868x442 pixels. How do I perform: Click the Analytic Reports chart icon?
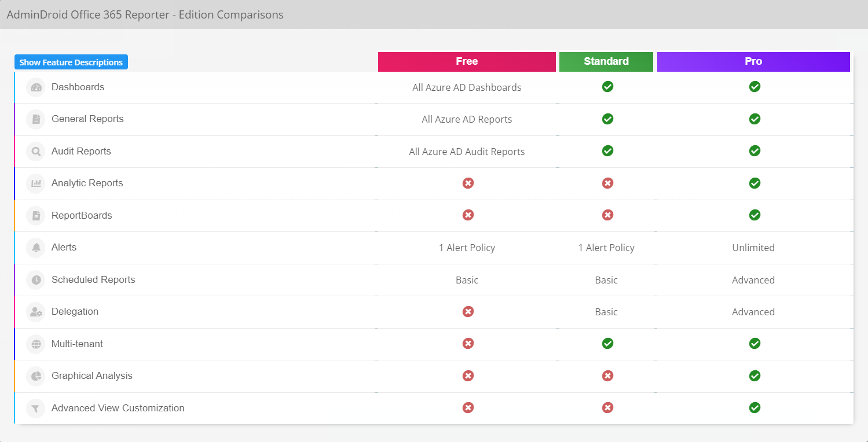(x=36, y=183)
